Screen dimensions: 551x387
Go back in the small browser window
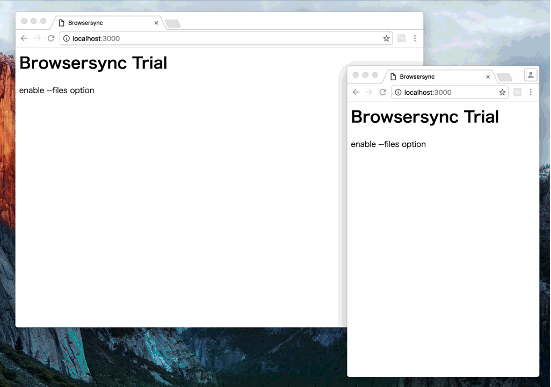tap(356, 92)
